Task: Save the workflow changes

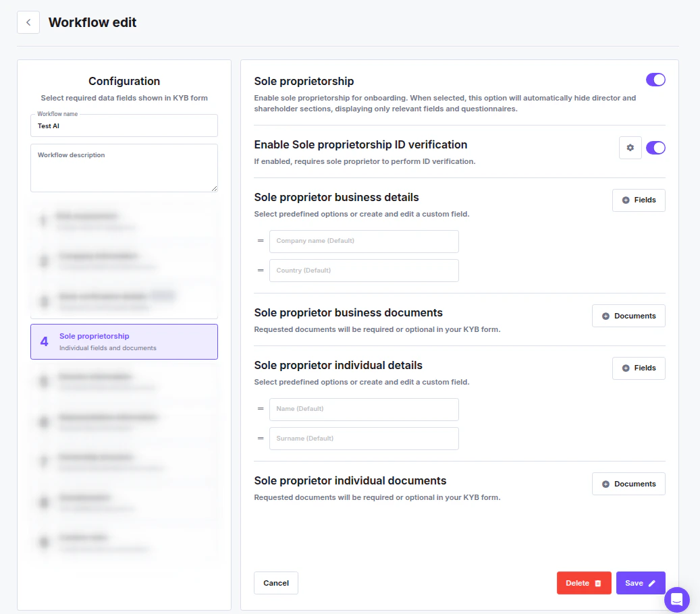Action: [x=641, y=583]
